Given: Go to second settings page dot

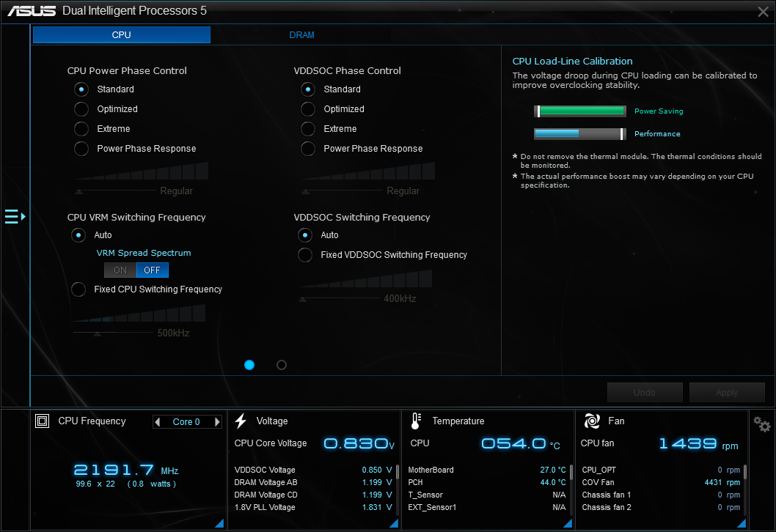Looking at the screenshot, I should [282, 365].
